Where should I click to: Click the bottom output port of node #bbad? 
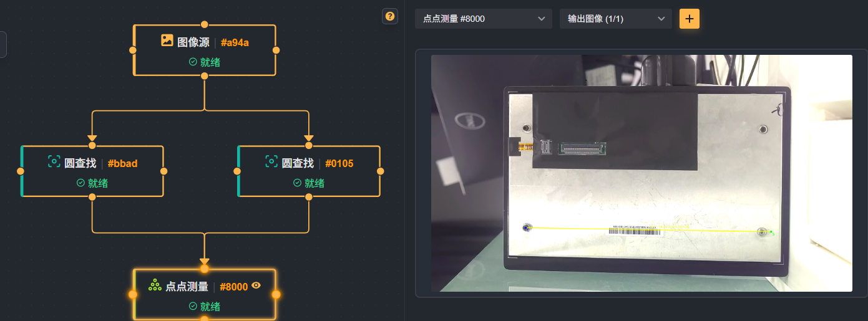(92, 196)
